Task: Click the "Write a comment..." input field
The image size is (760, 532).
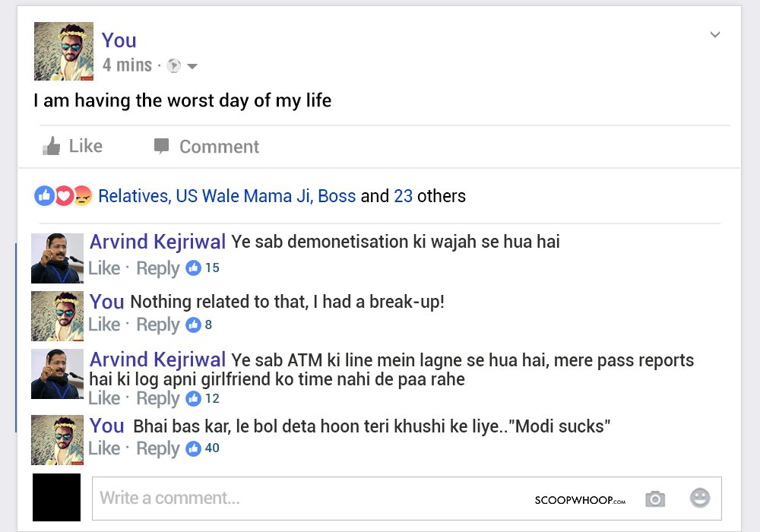Action: [407, 498]
